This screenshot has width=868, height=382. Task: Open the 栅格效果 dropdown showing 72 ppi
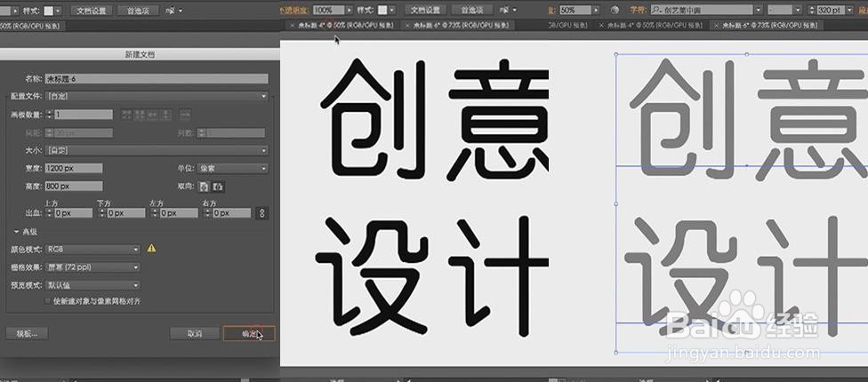93,267
